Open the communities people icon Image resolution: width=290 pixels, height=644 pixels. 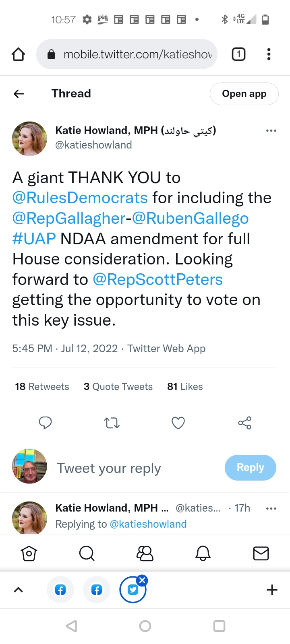tap(145, 553)
